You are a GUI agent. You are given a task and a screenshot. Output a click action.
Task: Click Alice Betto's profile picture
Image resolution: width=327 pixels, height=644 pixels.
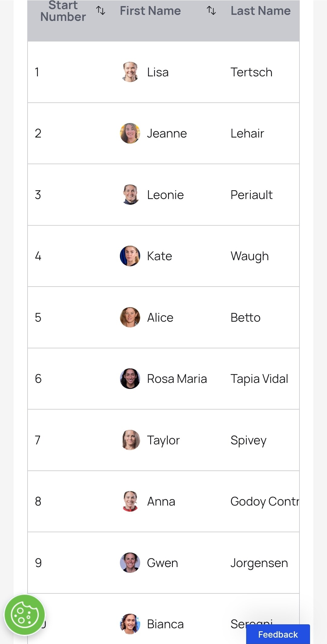[130, 317]
